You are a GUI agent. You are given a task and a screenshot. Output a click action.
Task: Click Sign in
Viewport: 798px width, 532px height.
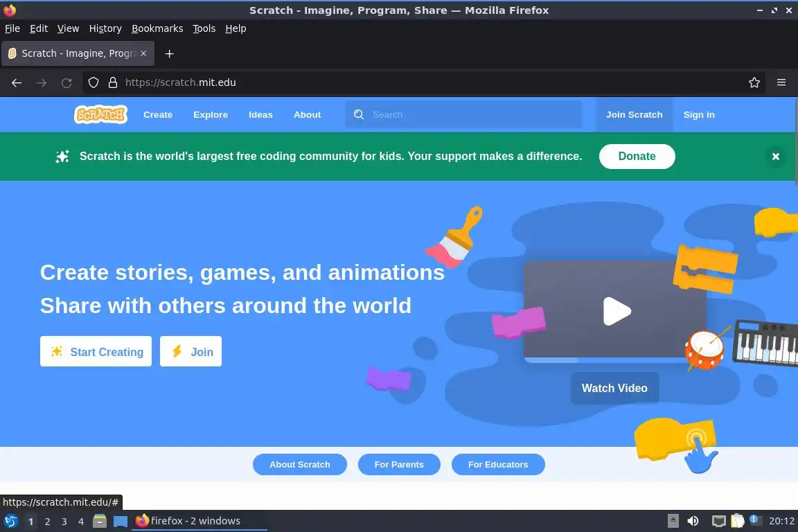(699, 114)
